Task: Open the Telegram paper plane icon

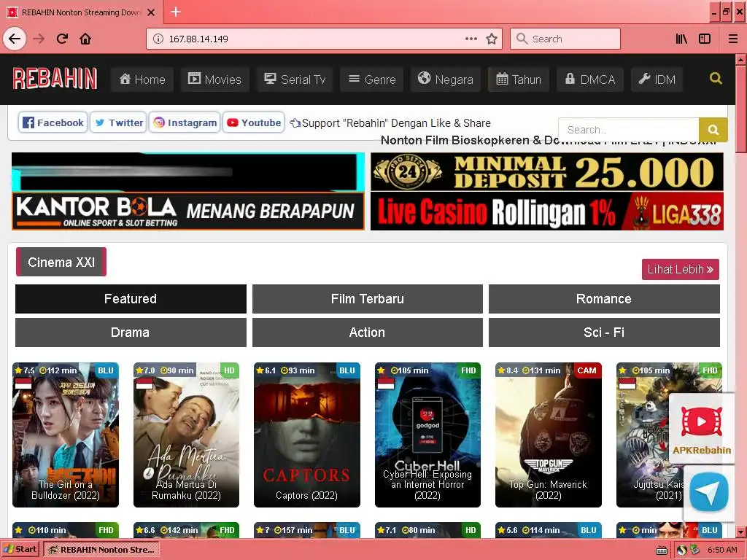Action: pos(708,492)
